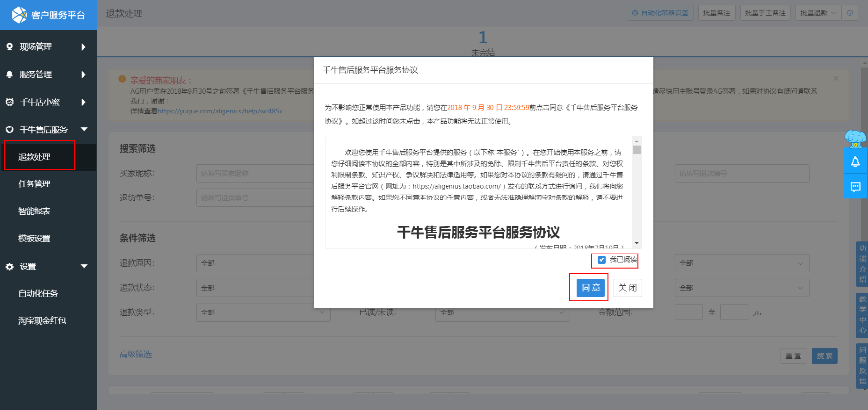Screen dimensions: 868x410
Task: Click the elephant mascot icon
Action: [x=855, y=139]
